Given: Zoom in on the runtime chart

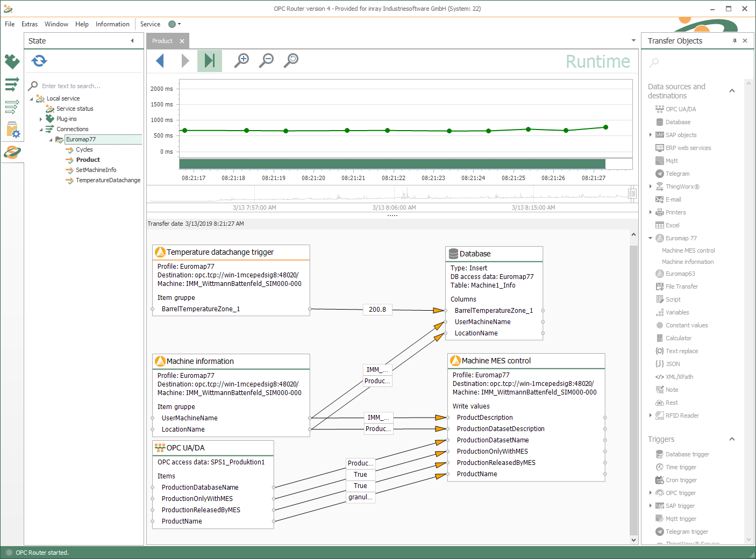Looking at the screenshot, I should (x=241, y=61).
